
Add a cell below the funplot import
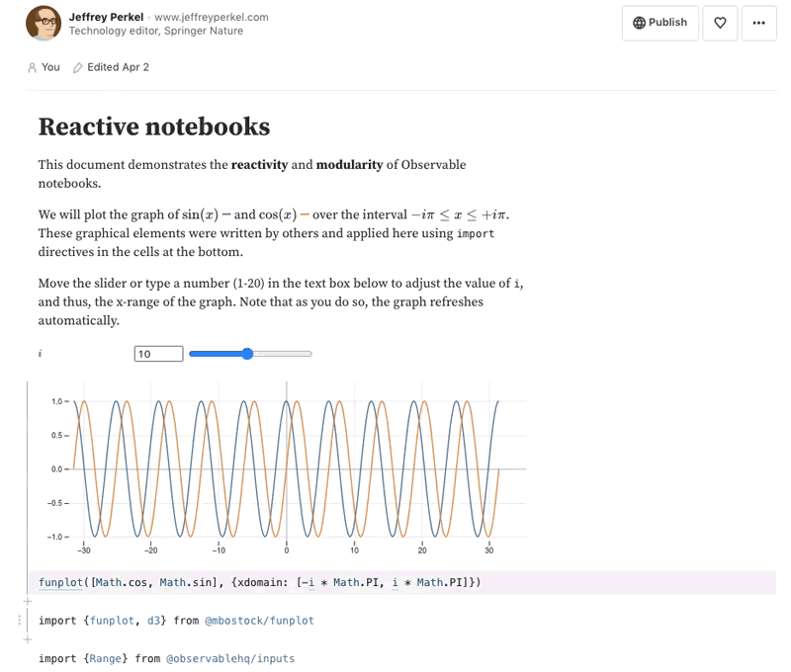click(28, 639)
